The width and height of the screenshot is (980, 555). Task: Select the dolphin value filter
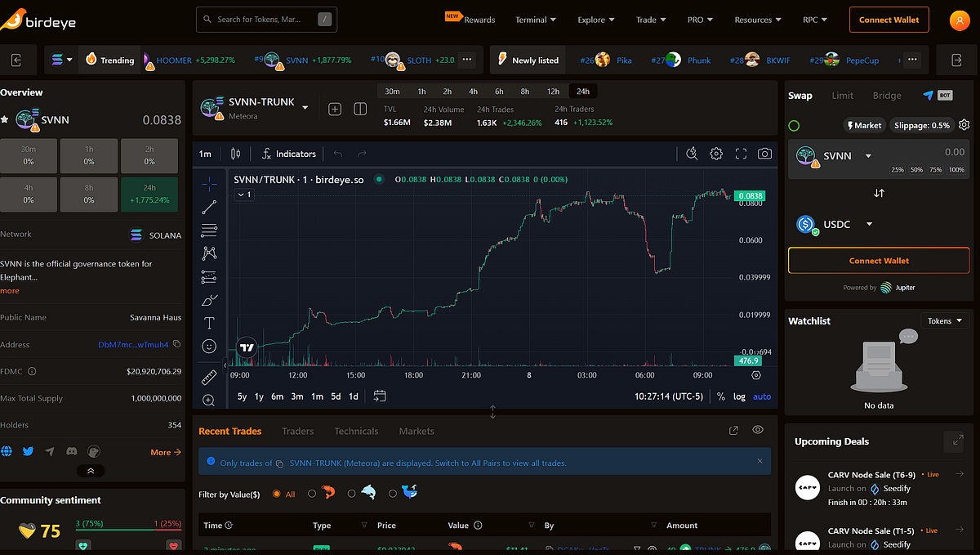pos(368,493)
